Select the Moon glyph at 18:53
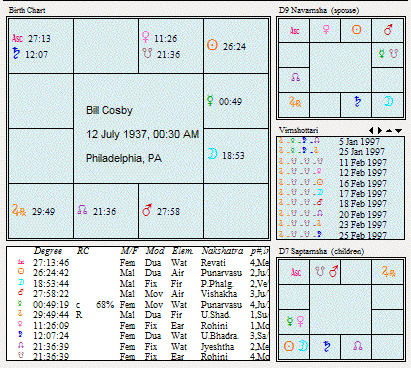411x368 pixels. coord(212,154)
